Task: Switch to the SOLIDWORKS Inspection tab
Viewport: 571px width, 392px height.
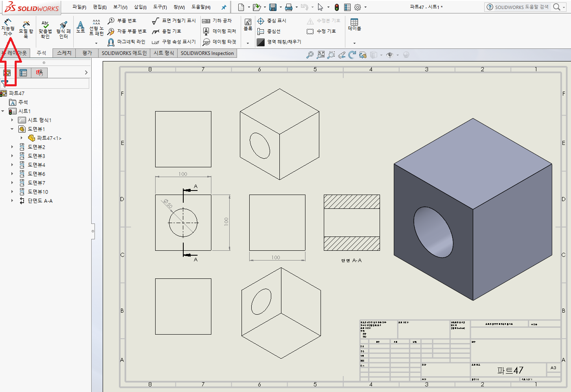Action: click(207, 53)
